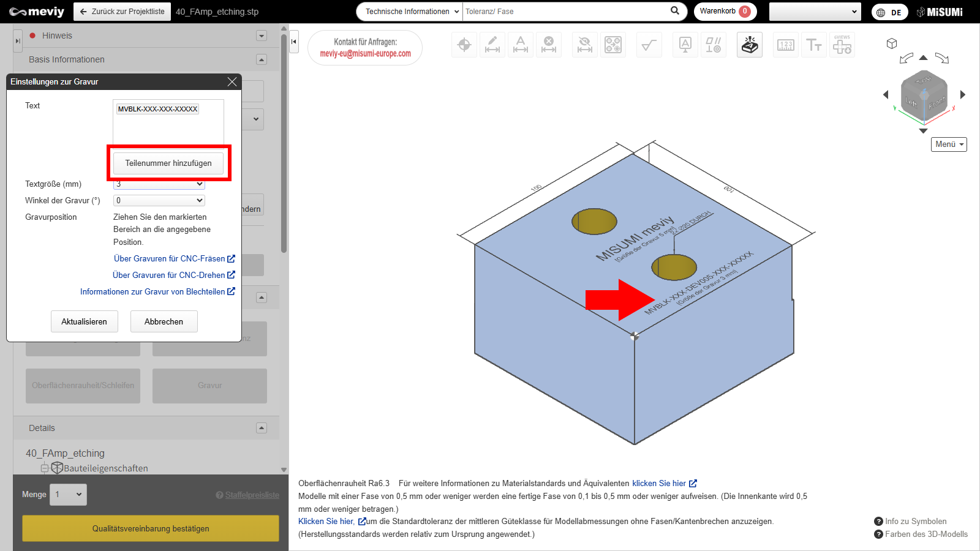Click the Teilenummer hinzufügen button

(168, 163)
